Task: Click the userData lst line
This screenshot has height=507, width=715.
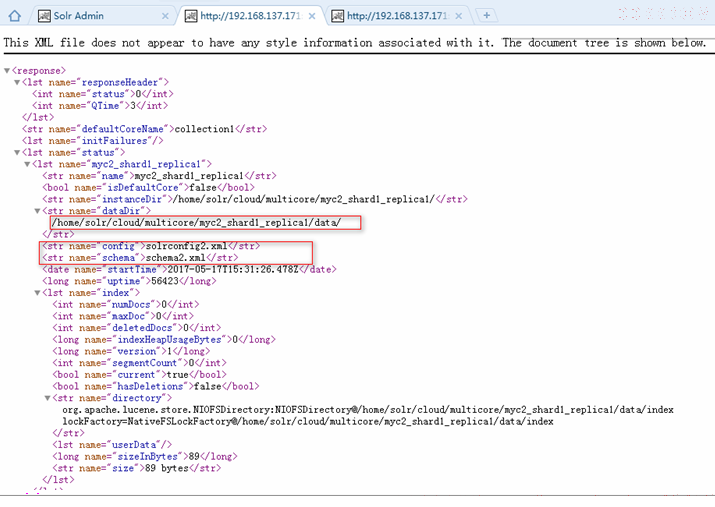Action: (x=112, y=445)
